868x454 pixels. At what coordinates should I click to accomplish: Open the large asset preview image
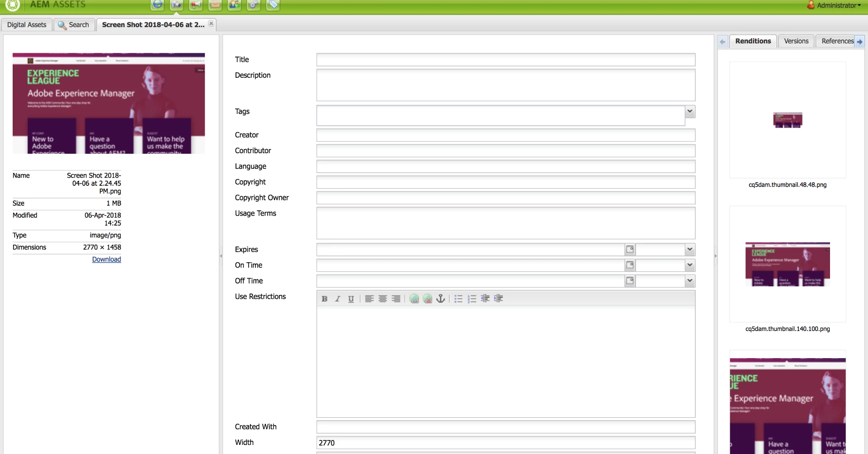tap(108, 104)
